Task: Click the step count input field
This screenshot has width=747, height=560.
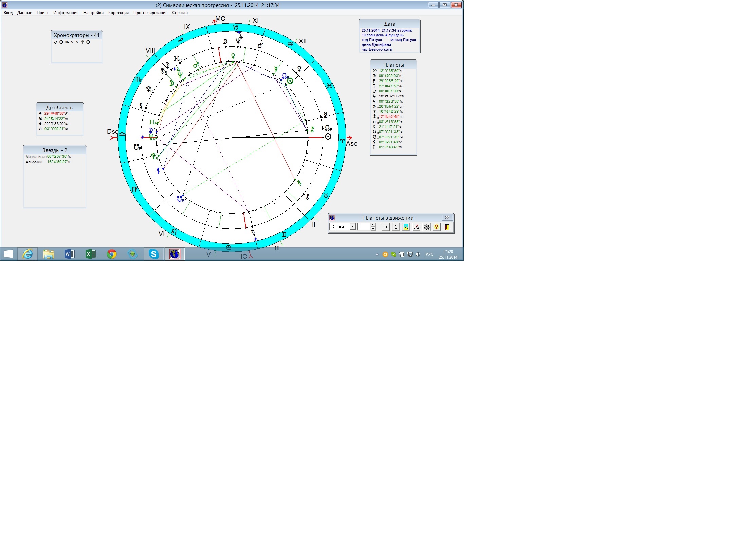Action: click(363, 227)
